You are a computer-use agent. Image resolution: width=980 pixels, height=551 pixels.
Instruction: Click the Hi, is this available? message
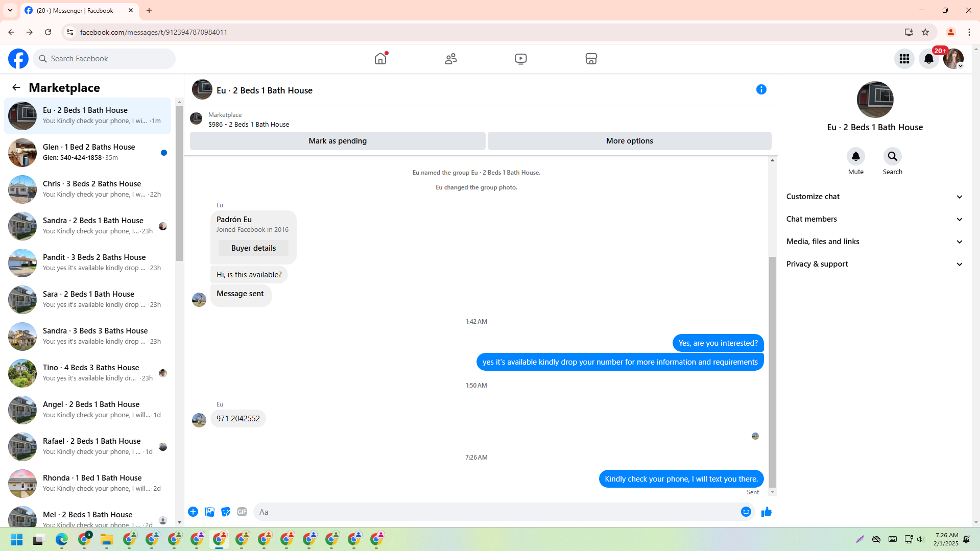tap(249, 275)
